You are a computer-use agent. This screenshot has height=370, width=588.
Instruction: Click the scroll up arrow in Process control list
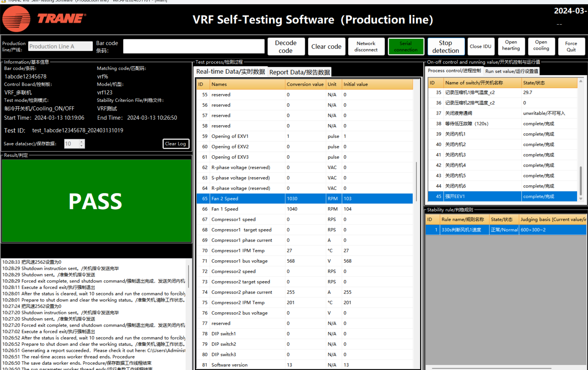point(581,81)
